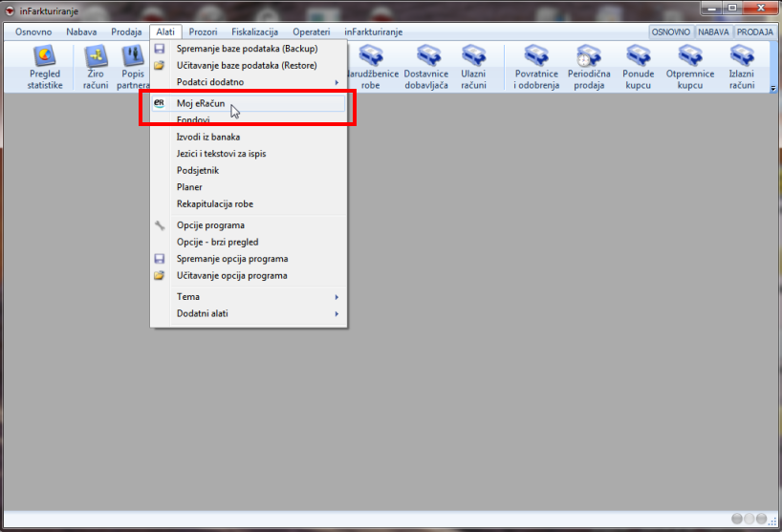782x532 pixels.
Task: Switch to the PRODAJA toolbar tab
Action: [754, 32]
